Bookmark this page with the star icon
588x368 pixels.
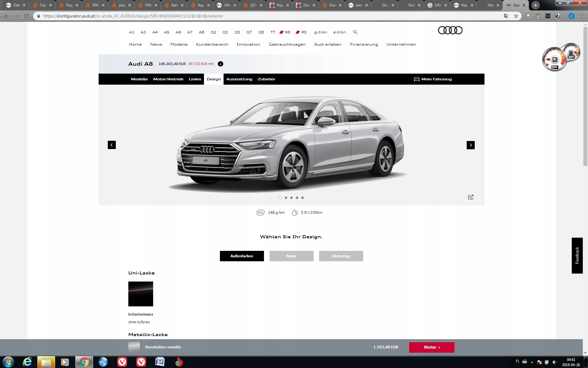tap(516, 16)
